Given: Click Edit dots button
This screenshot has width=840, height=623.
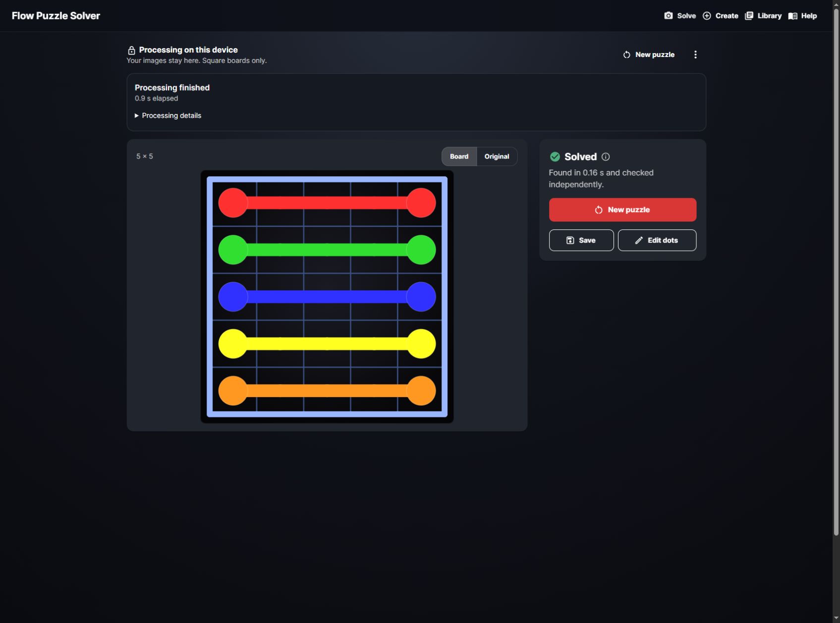Looking at the screenshot, I should pyautogui.click(x=657, y=240).
